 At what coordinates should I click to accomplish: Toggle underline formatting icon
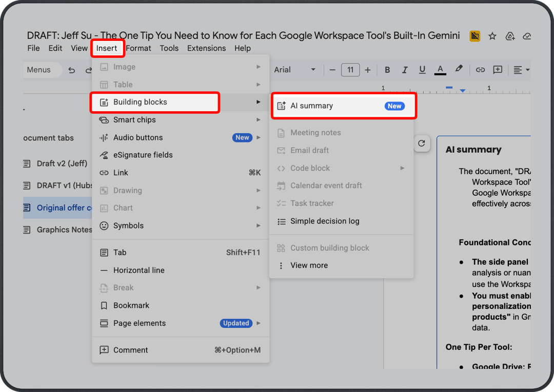click(x=422, y=70)
